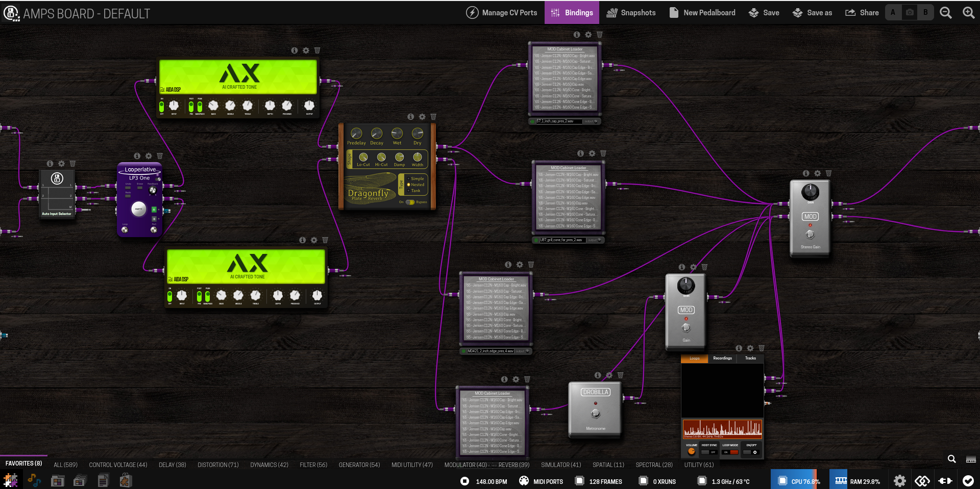Open the plugin constructor puzzle icon

pyautogui.click(x=11, y=480)
